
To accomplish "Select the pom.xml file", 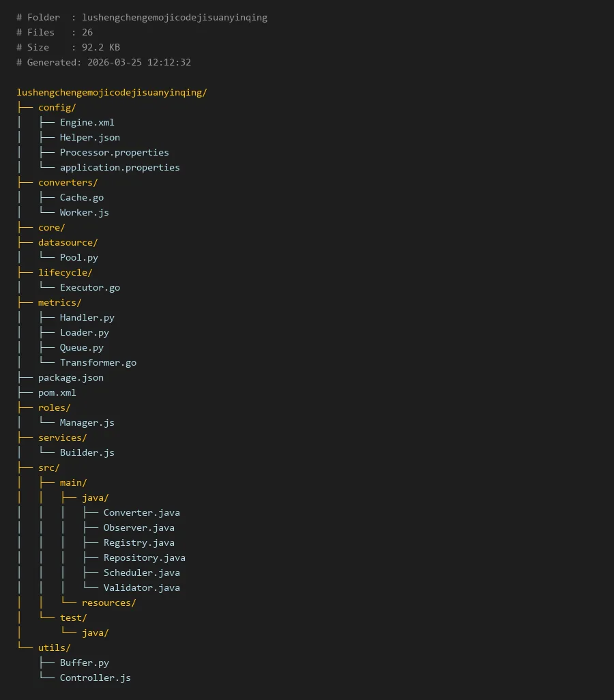I will [x=57, y=392].
